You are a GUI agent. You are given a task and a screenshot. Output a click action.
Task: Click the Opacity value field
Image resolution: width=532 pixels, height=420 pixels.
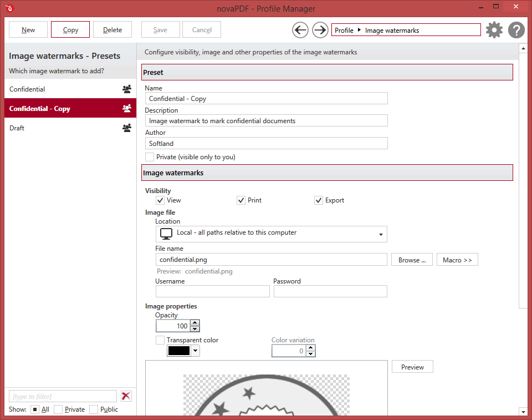pyautogui.click(x=173, y=326)
